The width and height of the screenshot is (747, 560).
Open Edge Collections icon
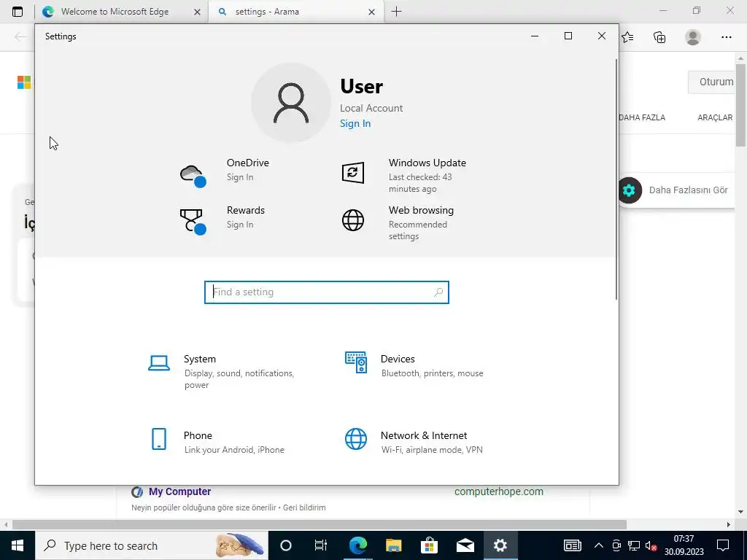659,37
